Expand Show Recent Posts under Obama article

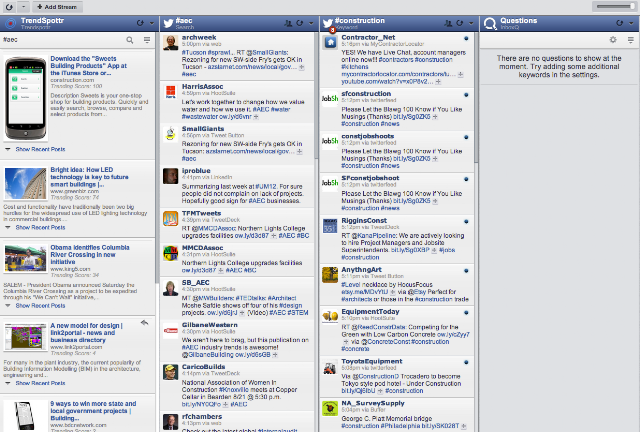(40, 305)
